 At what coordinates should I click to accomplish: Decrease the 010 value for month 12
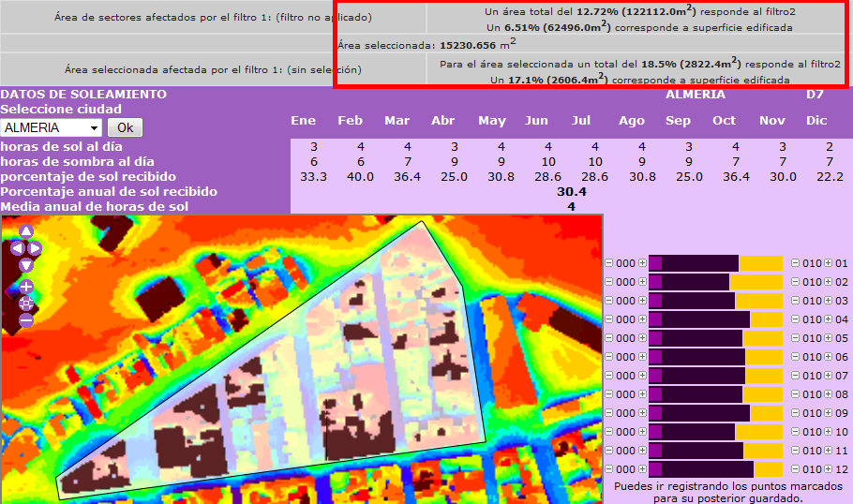pyautogui.click(x=796, y=469)
